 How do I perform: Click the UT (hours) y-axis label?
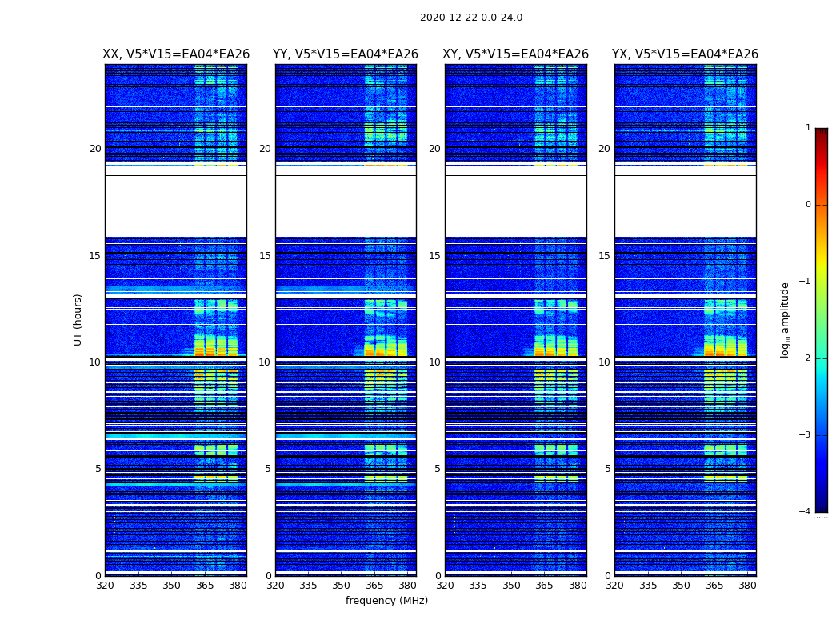78,319
